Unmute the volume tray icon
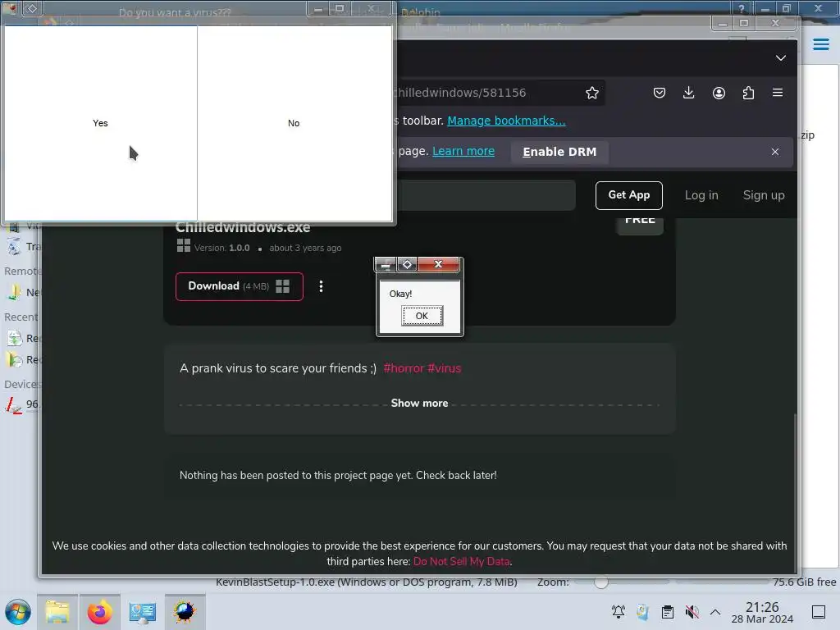 [692, 611]
